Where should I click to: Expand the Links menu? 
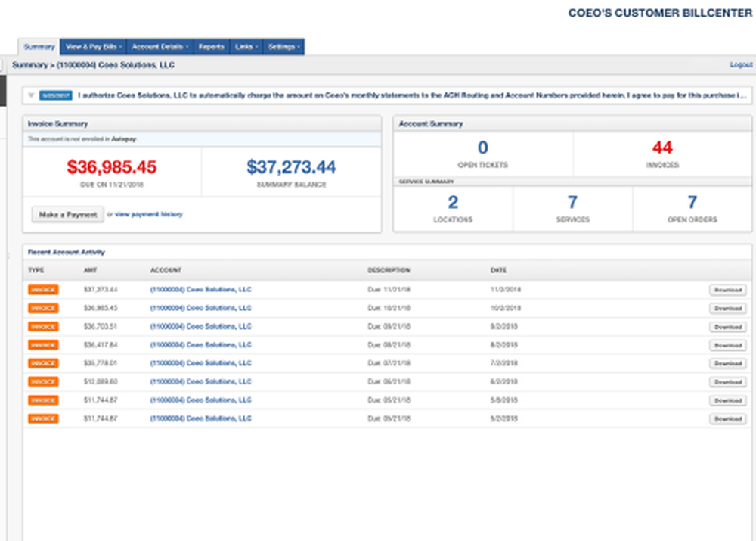246,47
